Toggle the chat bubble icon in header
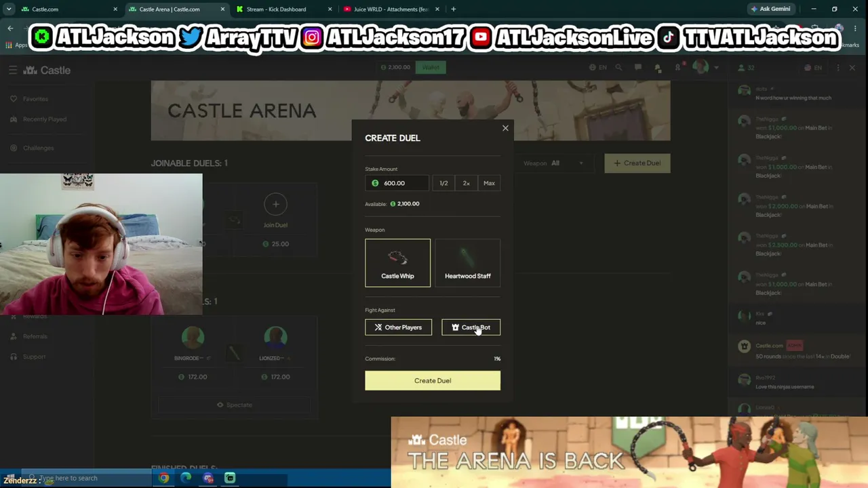This screenshot has width=868, height=488. pos(638,67)
